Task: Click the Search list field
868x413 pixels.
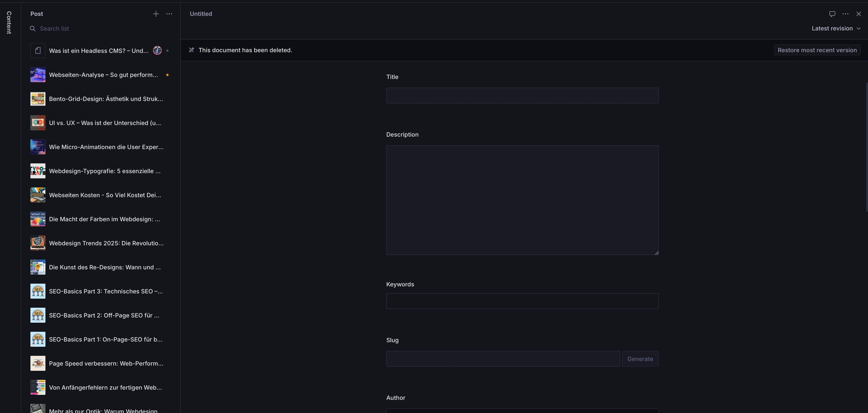Action: [101, 29]
